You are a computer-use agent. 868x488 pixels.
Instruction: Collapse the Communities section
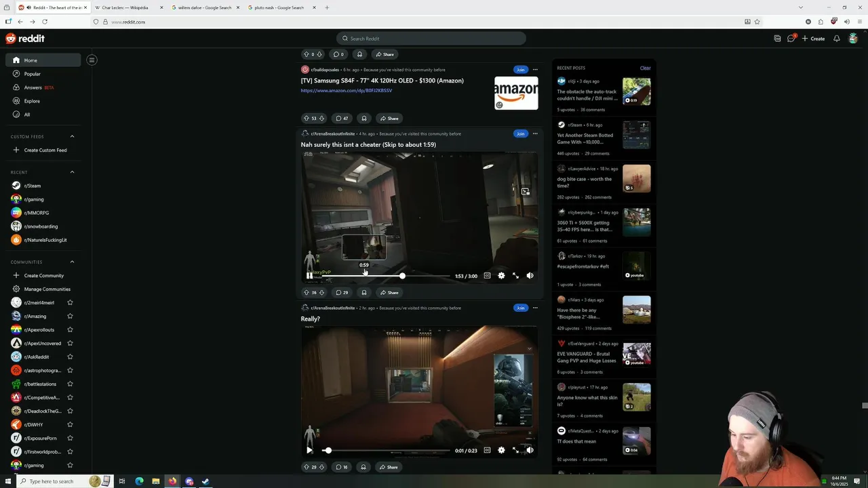73,262
